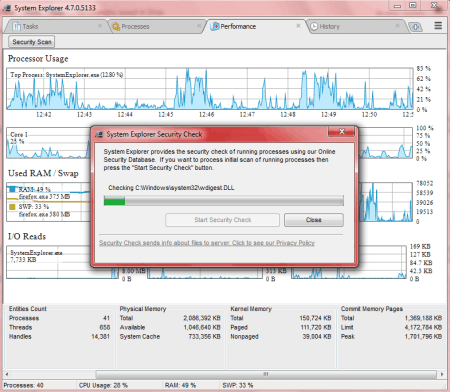Click 'SWP: 33 %' in status bar
Screen dimensions: 450x392
(238, 385)
